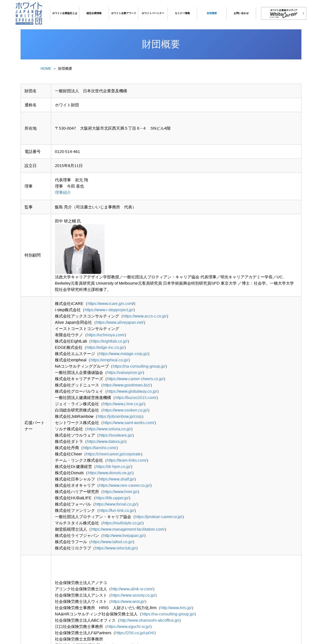Screen dimensions: 322x644
Task: Go to ホワイト企業アワード page
Action: point(123,13)
